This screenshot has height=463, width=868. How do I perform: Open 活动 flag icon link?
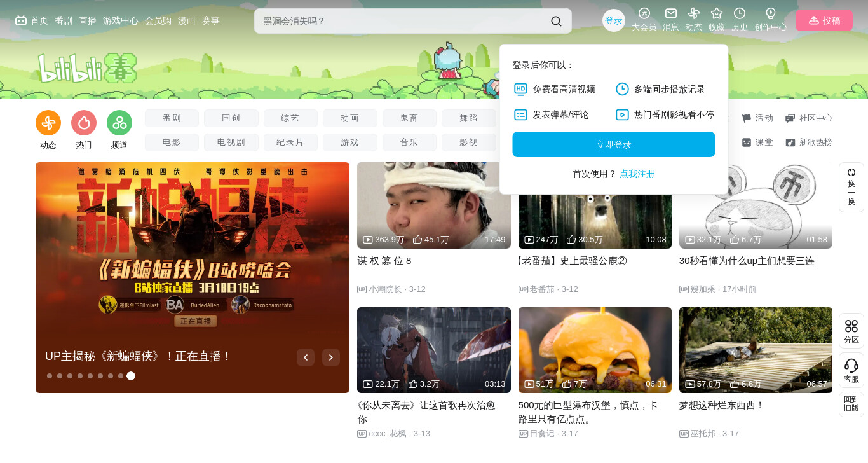[x=757, y=118]
